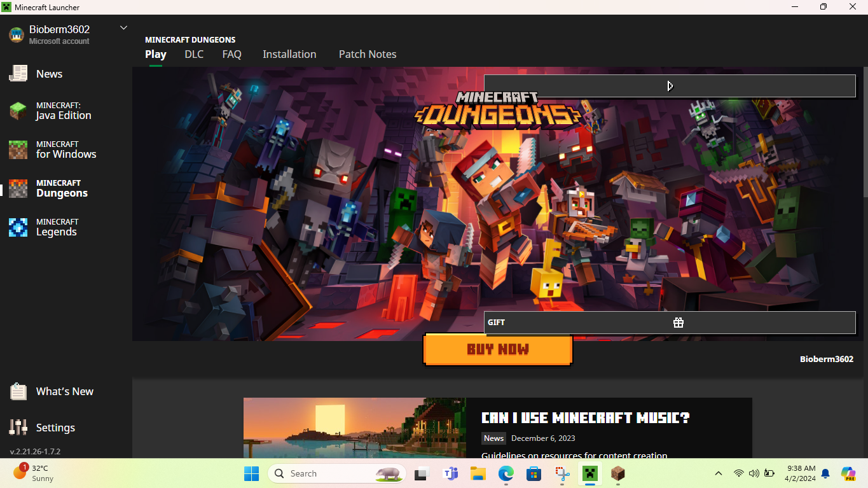
Task: Open the "Can I use Minecraft music?" headline
Action: (x=585, y=418)
